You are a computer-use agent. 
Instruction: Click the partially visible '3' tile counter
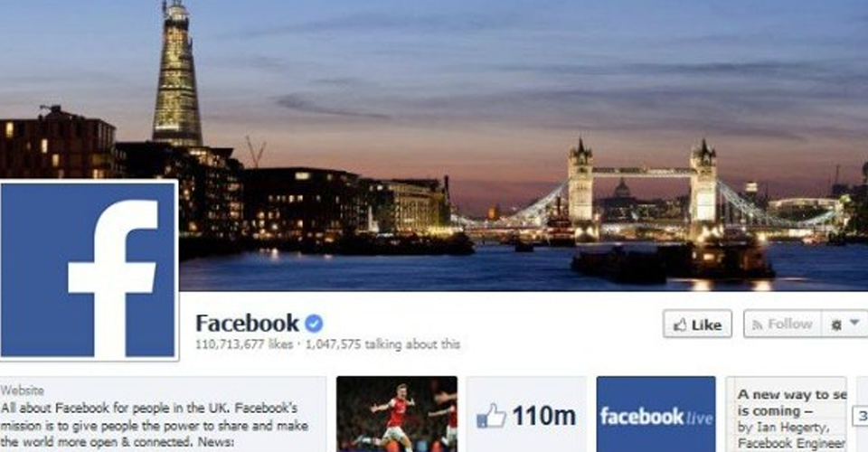pos(862,416)
